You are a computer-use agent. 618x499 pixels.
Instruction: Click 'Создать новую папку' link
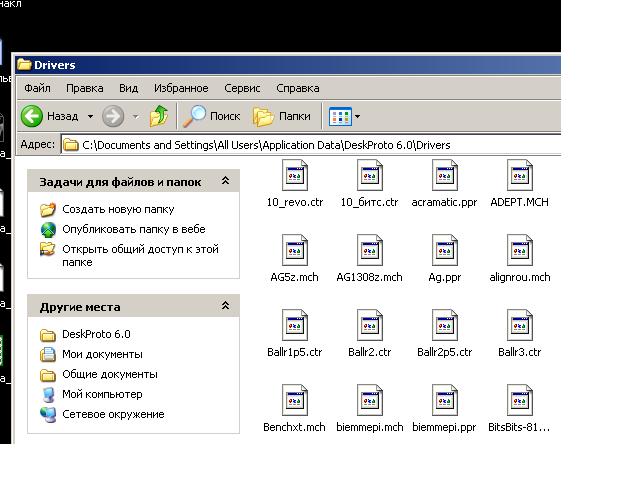[x=117, y=210]
